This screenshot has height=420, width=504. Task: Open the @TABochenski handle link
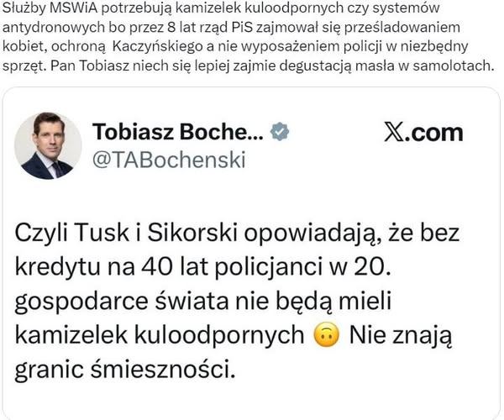168,160
